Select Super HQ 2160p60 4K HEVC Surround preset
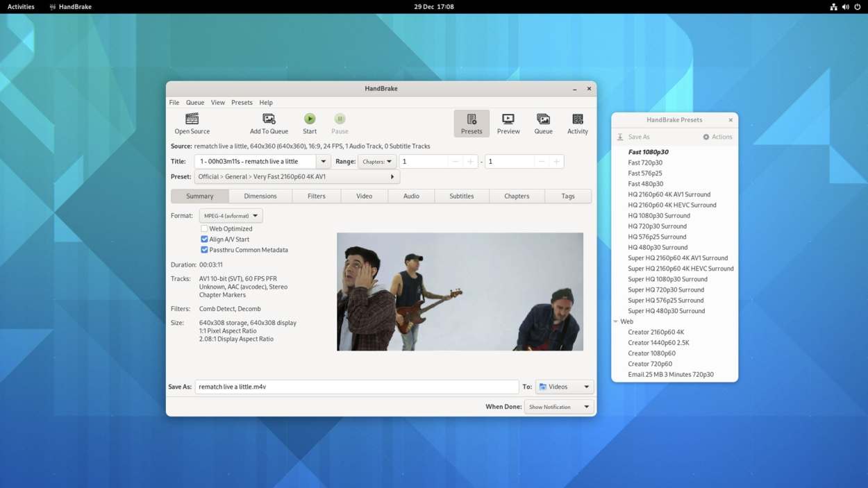This screenshot has height=488, width=868. pos(681,269)
